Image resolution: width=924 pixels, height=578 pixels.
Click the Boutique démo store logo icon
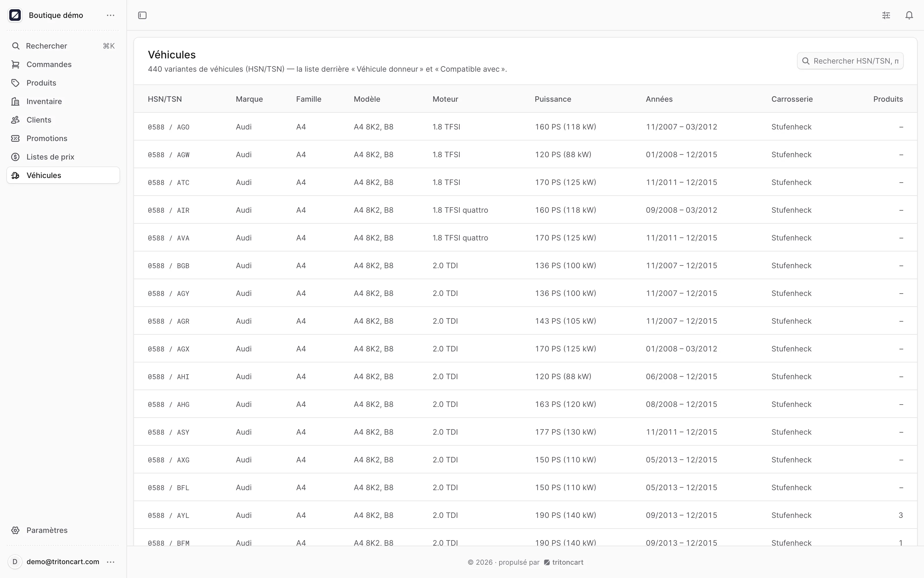tap(15, 15)
